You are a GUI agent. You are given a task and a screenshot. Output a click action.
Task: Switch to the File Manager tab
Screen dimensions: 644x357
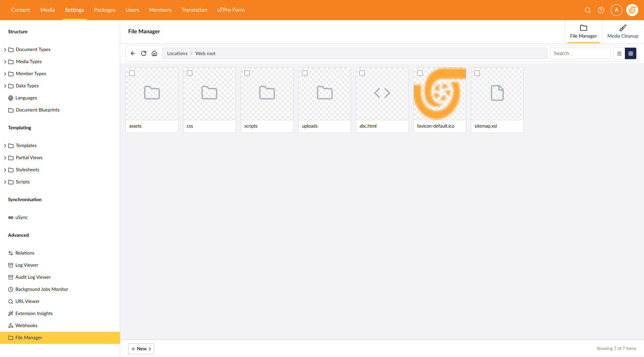pos(584,32)
